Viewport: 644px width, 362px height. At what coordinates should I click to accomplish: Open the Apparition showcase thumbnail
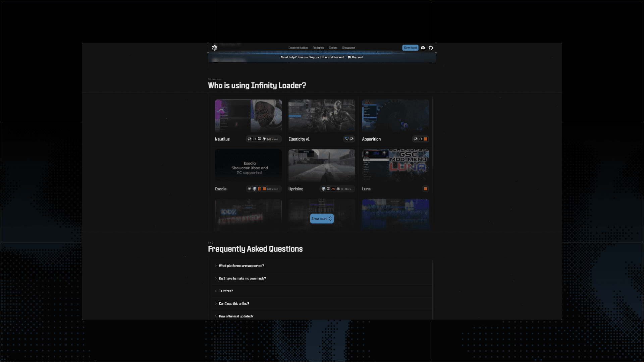tap(395, 116)
